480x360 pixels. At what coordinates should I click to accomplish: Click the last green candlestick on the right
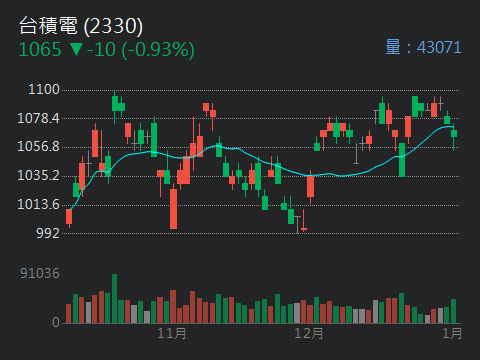[x=454, y=137]
